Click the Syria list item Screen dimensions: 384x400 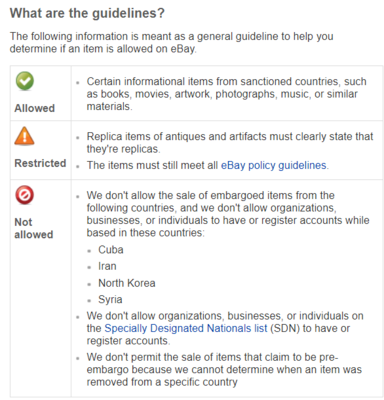(110, 299)
